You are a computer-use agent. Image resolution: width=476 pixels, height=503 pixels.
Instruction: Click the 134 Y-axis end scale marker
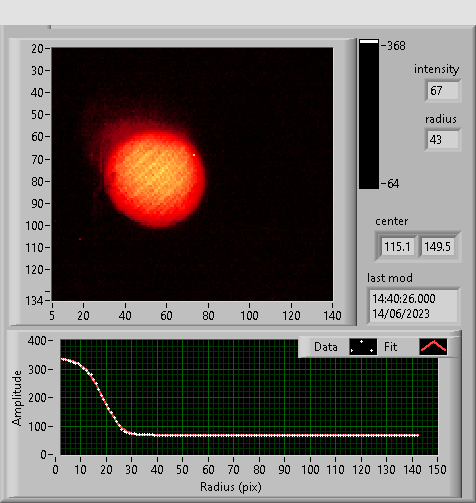point(35,301)
